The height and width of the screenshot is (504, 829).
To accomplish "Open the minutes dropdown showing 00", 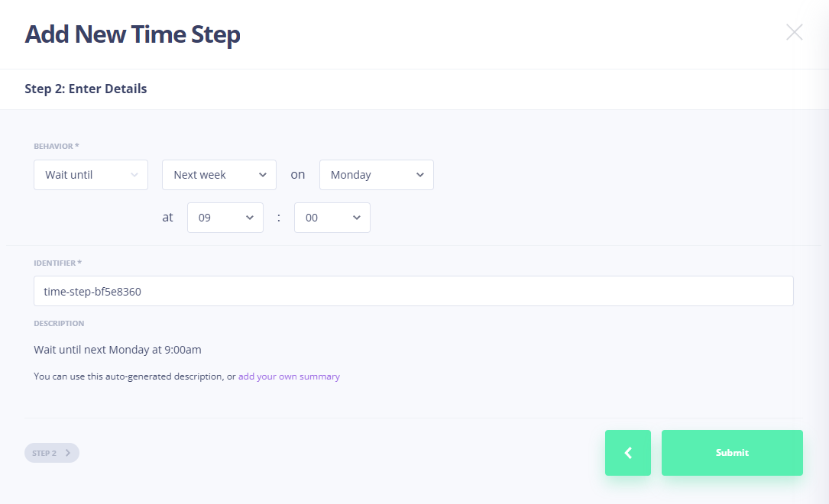I will click(332, 218).
